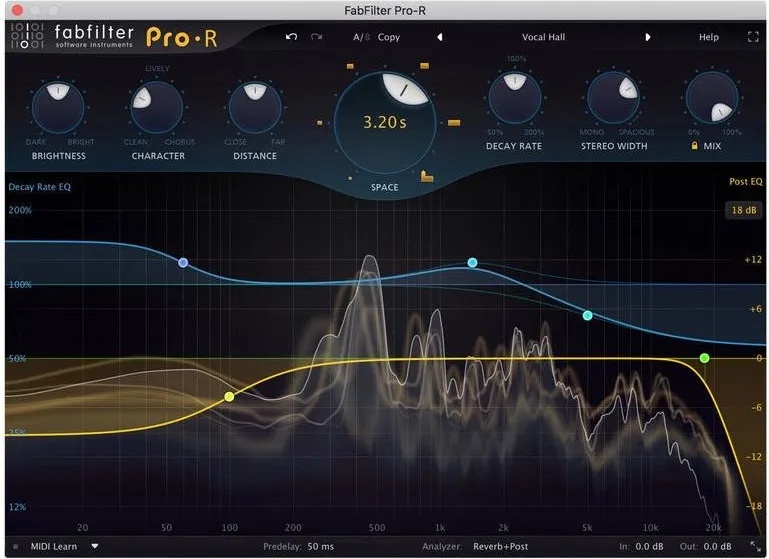Click the Out 0.0 dB level value
The image size is (769, 559).
pyautogui.click(x=717, y=546)
